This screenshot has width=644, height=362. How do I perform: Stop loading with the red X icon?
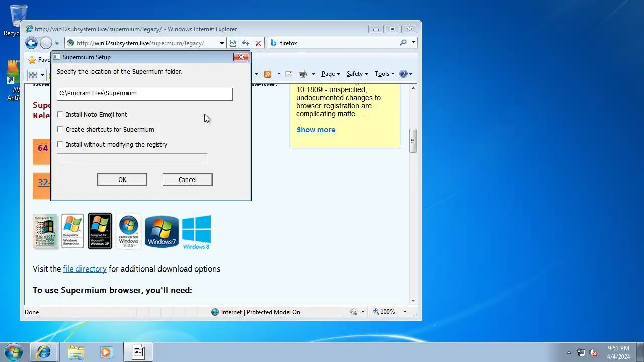point(258,43)
